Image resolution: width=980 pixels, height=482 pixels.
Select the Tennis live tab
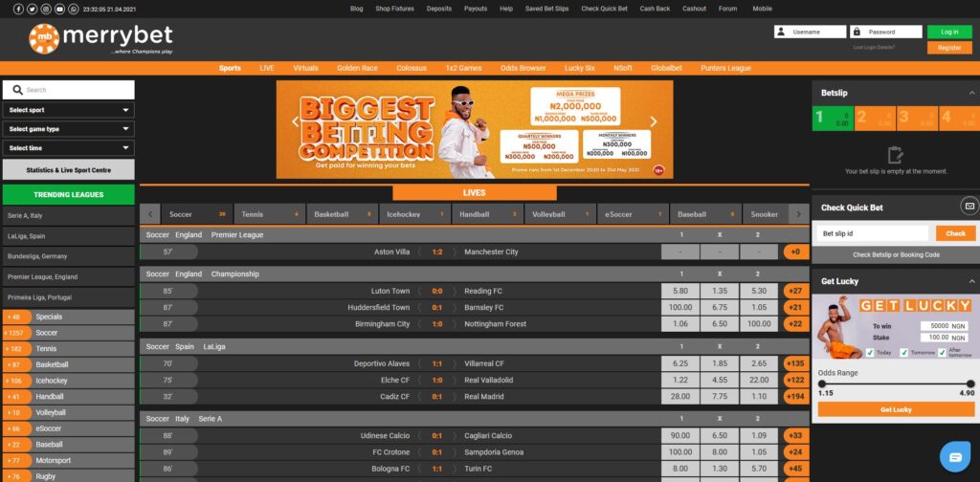[269, 214]
